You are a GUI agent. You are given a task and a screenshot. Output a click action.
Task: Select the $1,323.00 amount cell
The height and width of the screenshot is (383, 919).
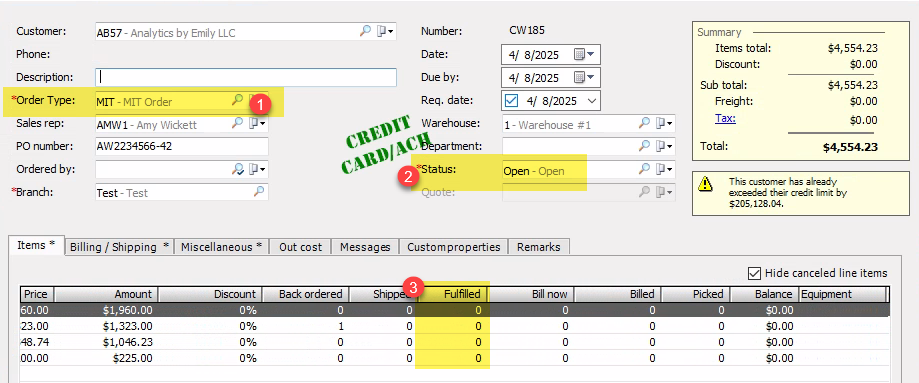coord(107,326)
